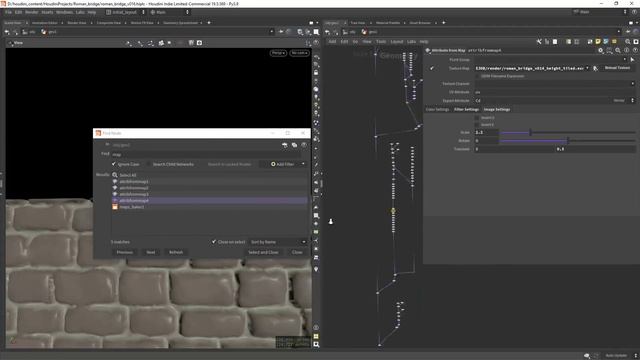This screenshot has height=360, width=640.
Task: Click the Select and Close button
Action: point(263,252)
